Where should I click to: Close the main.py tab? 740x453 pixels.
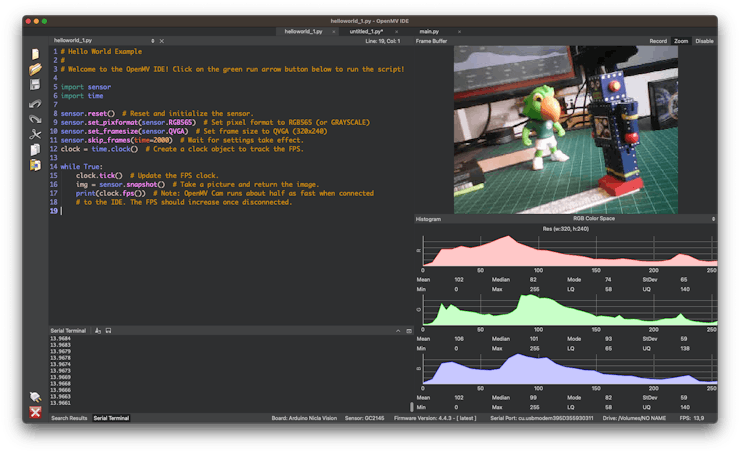pyautogui.click(x=459, y=32)
